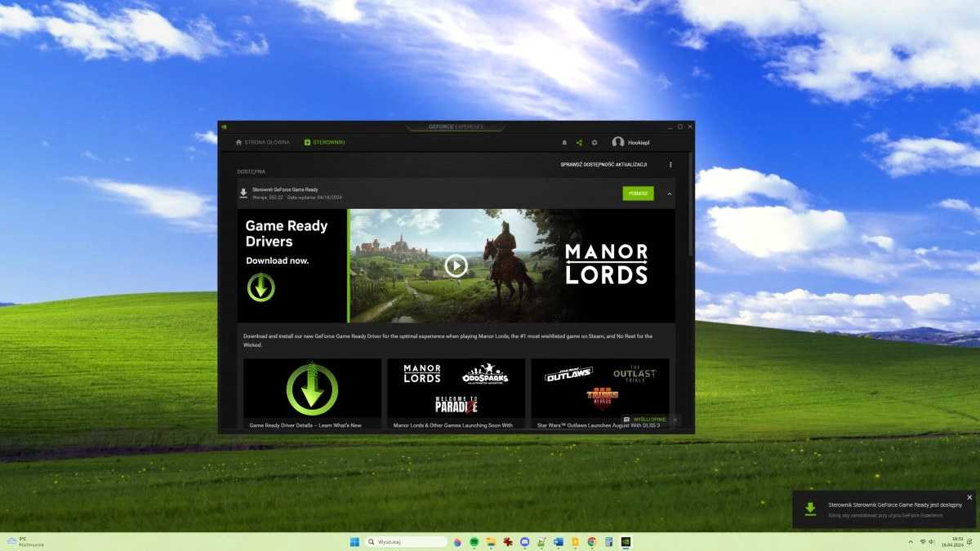Open GeForce Experience from the taskbar

[x=626, y=541]
